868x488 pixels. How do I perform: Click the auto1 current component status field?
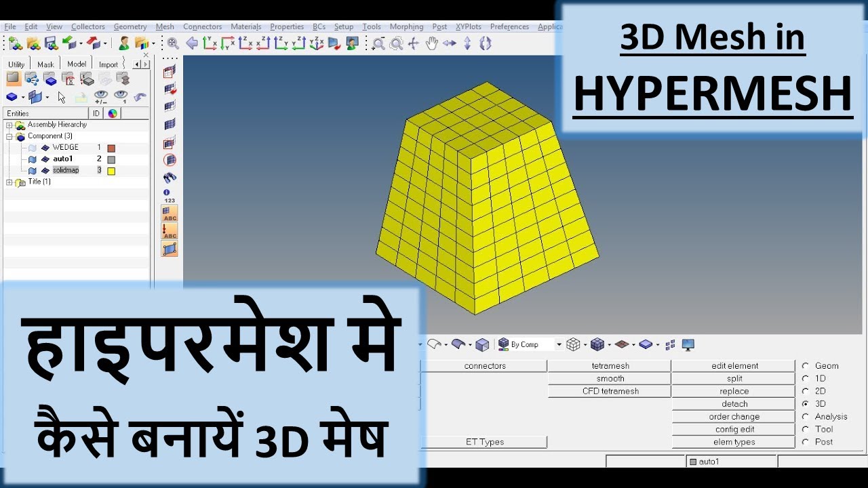[732, 462]
